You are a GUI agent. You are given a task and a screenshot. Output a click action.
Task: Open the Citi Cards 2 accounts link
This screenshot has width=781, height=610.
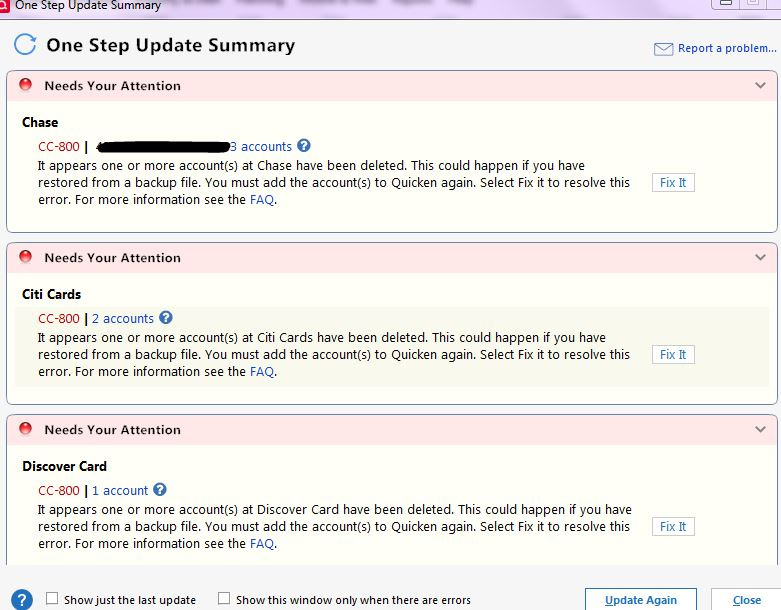[x=123, y=319]
